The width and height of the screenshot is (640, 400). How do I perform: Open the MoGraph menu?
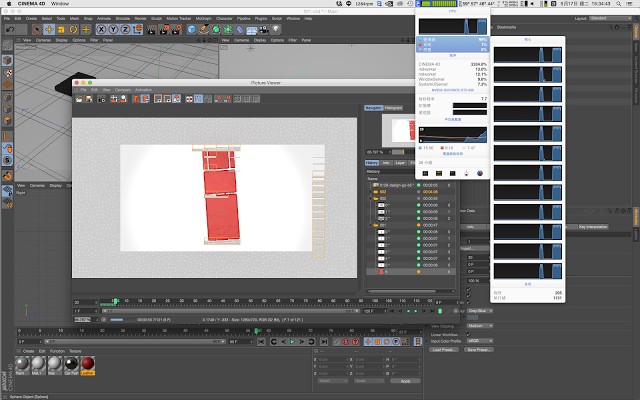pos(204,18)
